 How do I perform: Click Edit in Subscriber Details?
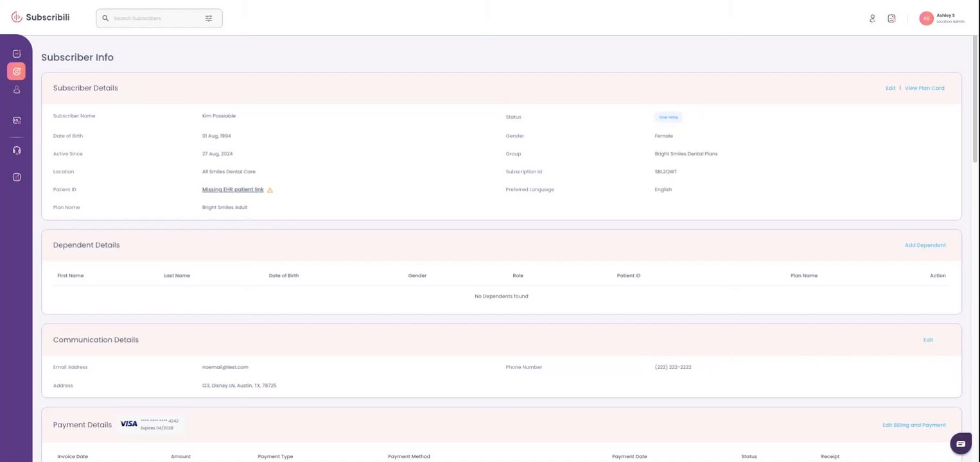pos(890,88)
